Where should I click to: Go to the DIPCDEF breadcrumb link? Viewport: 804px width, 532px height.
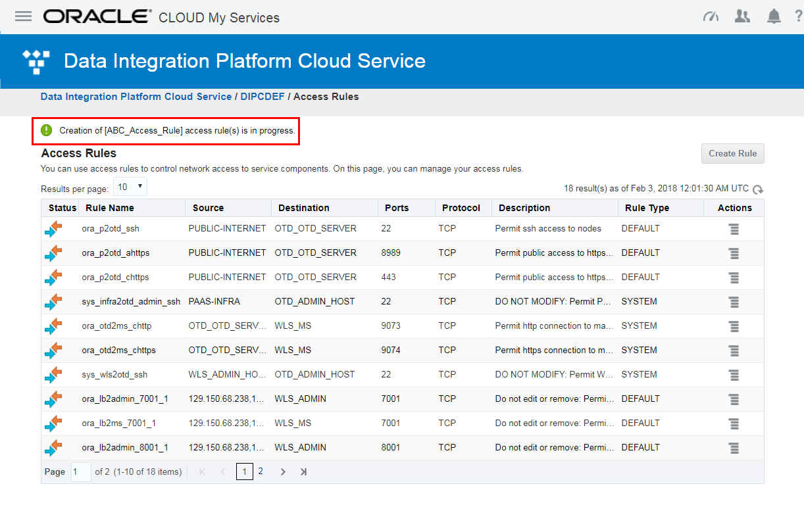pyautogui.click(x=263, y=97)
